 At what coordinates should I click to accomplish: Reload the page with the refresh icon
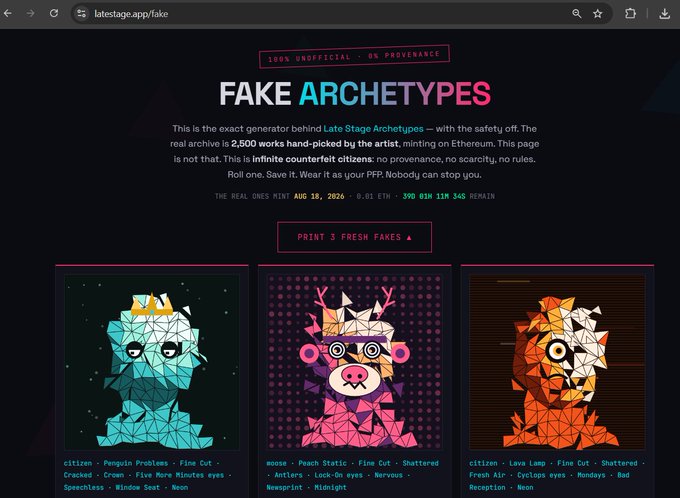click(x=54, y=13)
